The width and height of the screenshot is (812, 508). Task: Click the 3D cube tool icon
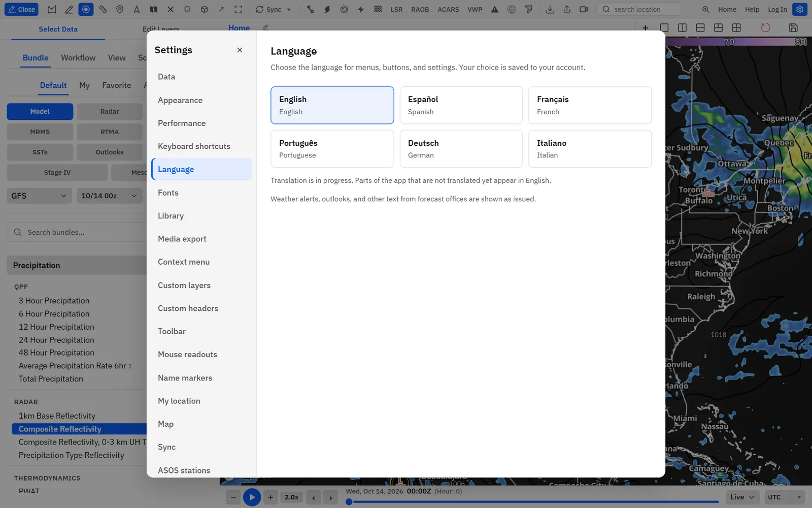pyautogui.click(x=204, y=9)
